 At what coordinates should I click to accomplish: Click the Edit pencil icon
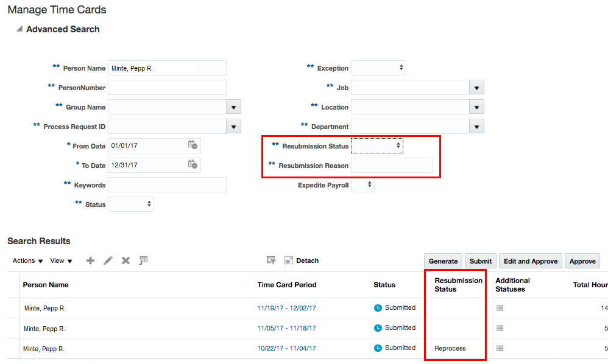point(108,261)
